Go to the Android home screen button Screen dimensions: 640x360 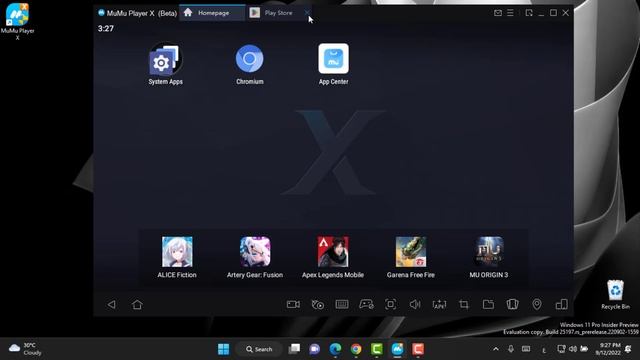click(137, 304)
